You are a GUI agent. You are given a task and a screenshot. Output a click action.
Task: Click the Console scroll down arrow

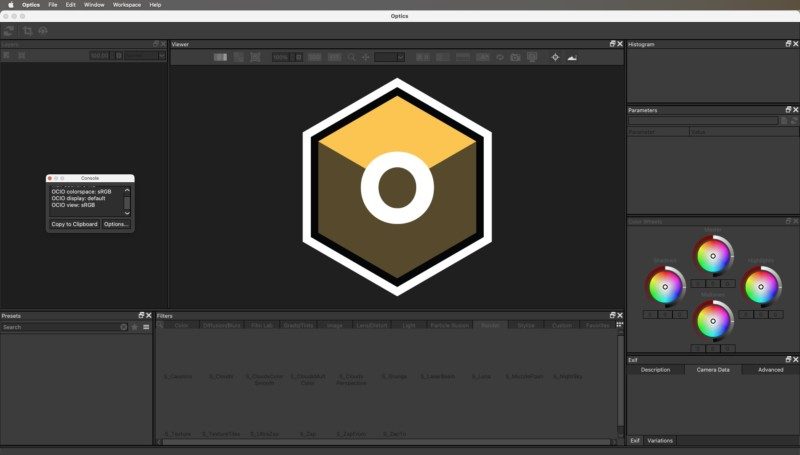pyautogui.click(x=127, y=213)
